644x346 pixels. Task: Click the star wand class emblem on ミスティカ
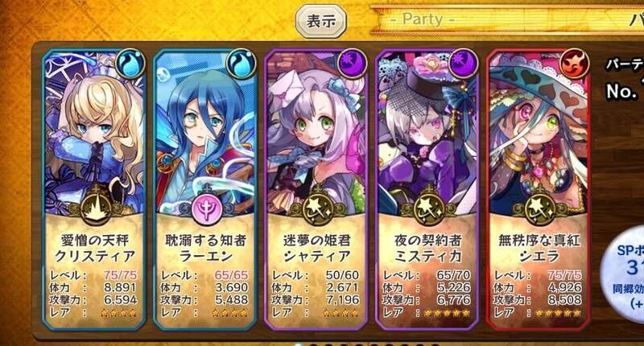coord(428,208)
